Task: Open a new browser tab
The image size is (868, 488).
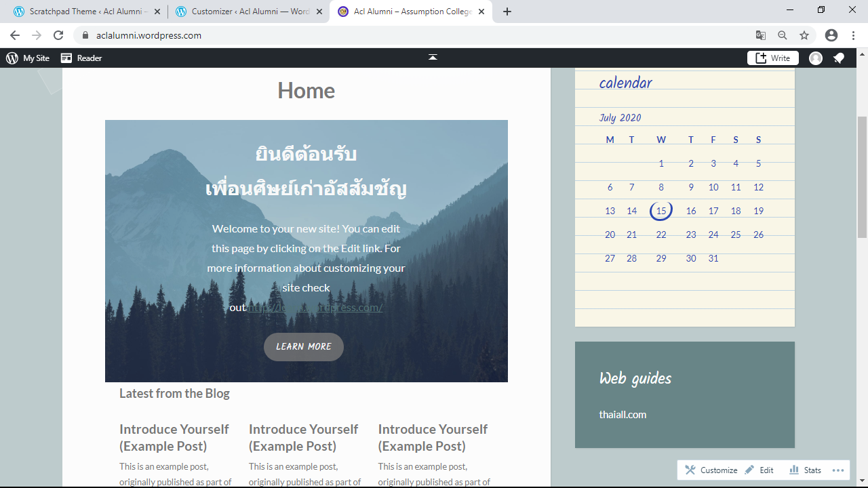Action: pyautogui.click(x=507, y=12)
